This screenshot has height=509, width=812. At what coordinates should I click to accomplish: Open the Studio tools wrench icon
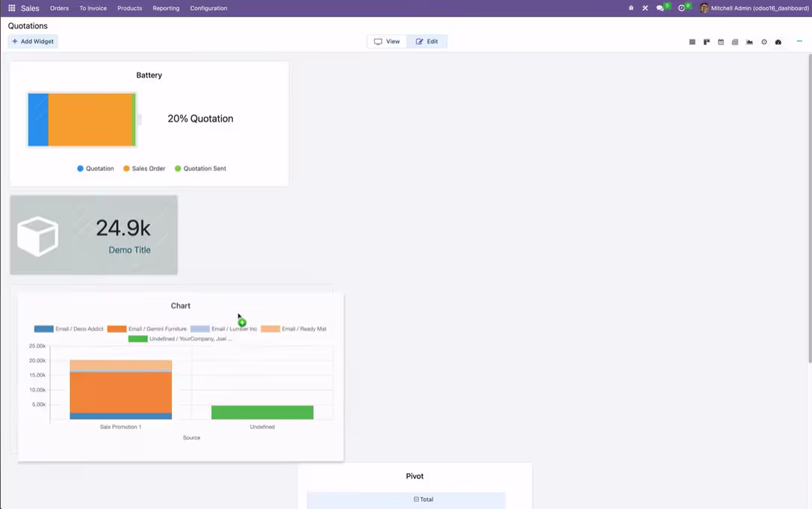(645, 8)
